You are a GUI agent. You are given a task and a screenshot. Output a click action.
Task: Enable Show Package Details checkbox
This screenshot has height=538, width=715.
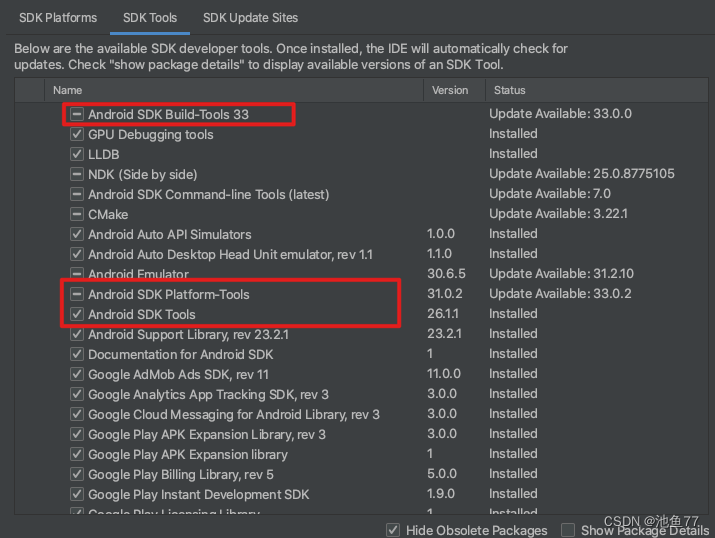coord(568,530)
